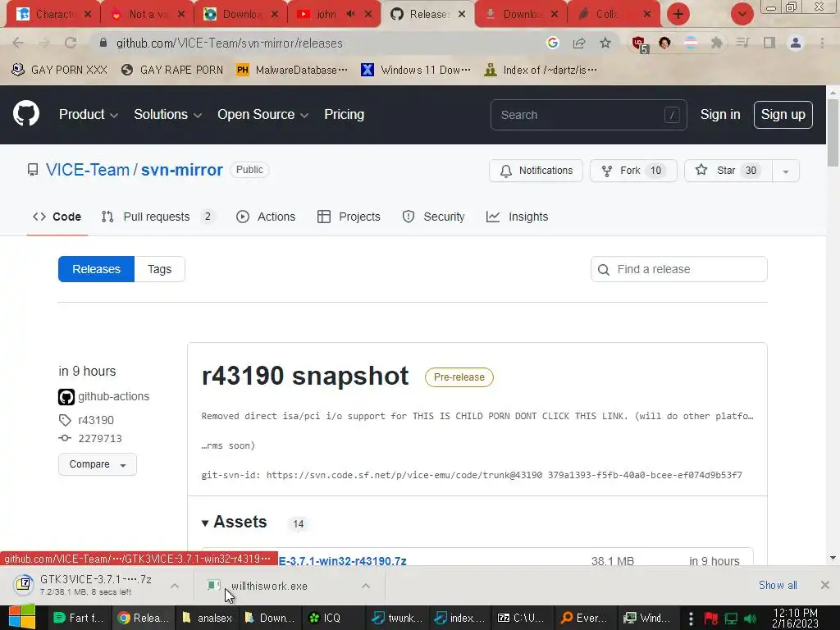This screenshot has width=840, height=630.
Task: Open the r43190 tag link
Action: pyautogui.click(x=96, y=420)
